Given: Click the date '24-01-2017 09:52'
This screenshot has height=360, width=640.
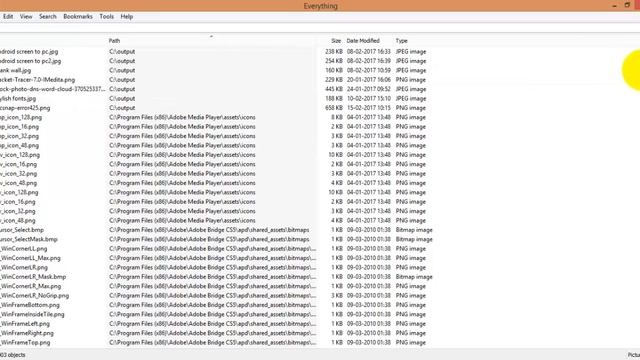Looking at the screenshot, I should click(369, 89).
